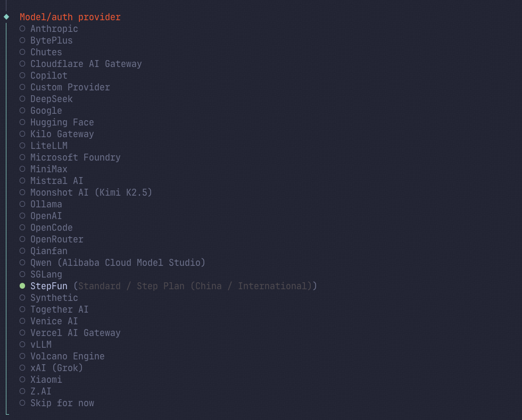Pick the Ollama option
This screenshot has width=522, height=420.
pos(40,204)
